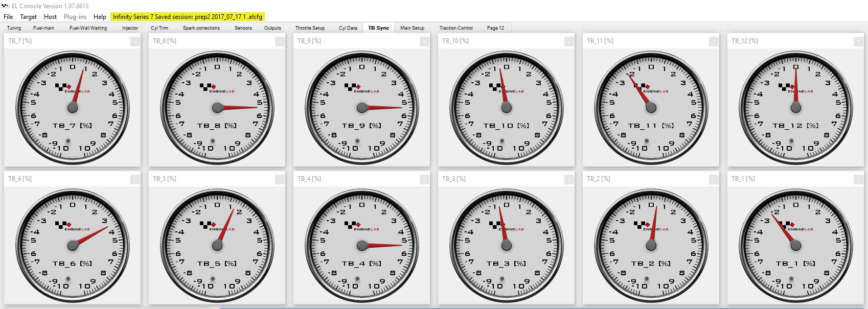Open the Help menu
This screenshot has width=868, height=309.
[x=100, y=17]
